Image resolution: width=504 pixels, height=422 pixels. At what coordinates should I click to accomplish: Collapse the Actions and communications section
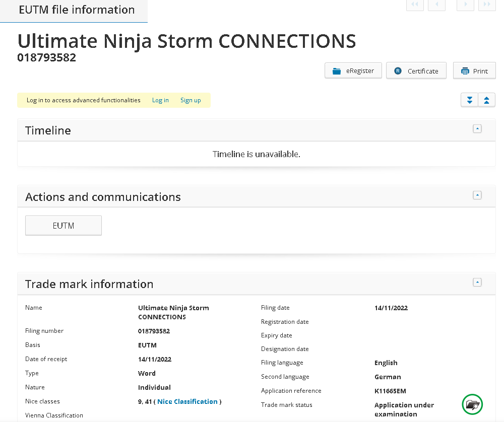(477, 195)
